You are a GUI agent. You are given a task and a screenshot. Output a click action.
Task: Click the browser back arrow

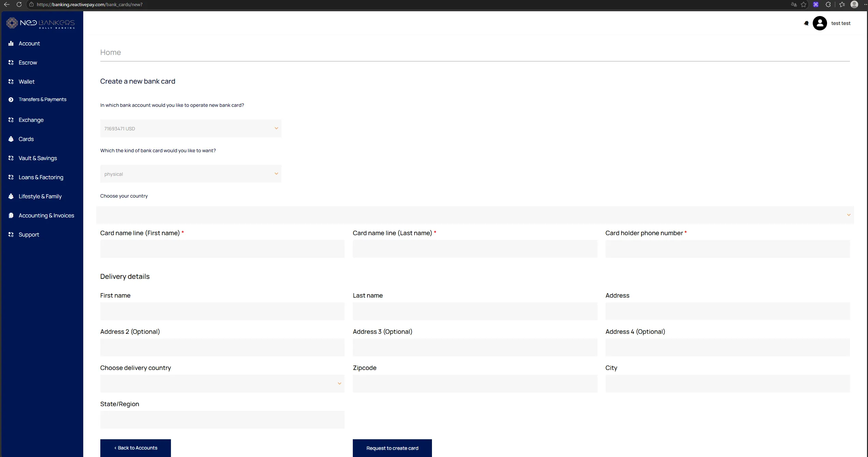pos(7,4)
